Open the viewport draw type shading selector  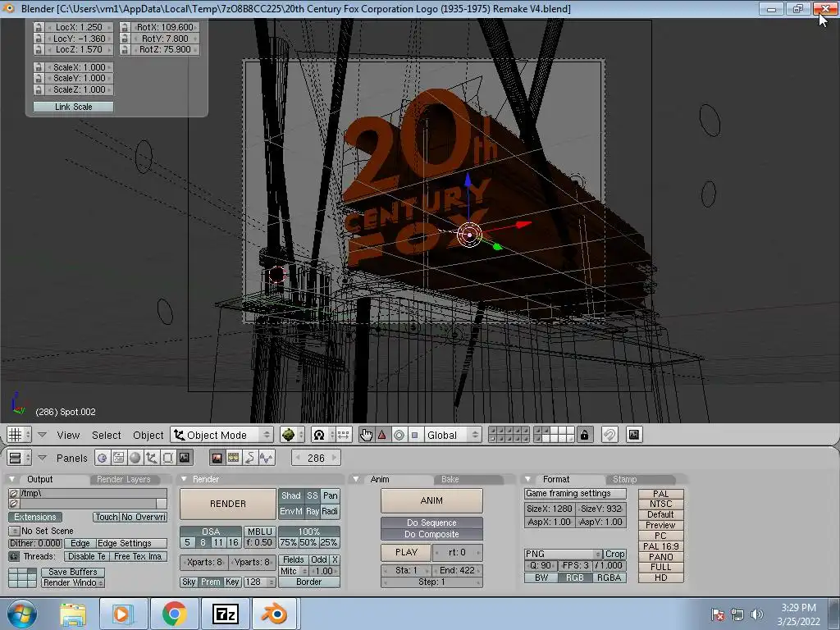293,435
